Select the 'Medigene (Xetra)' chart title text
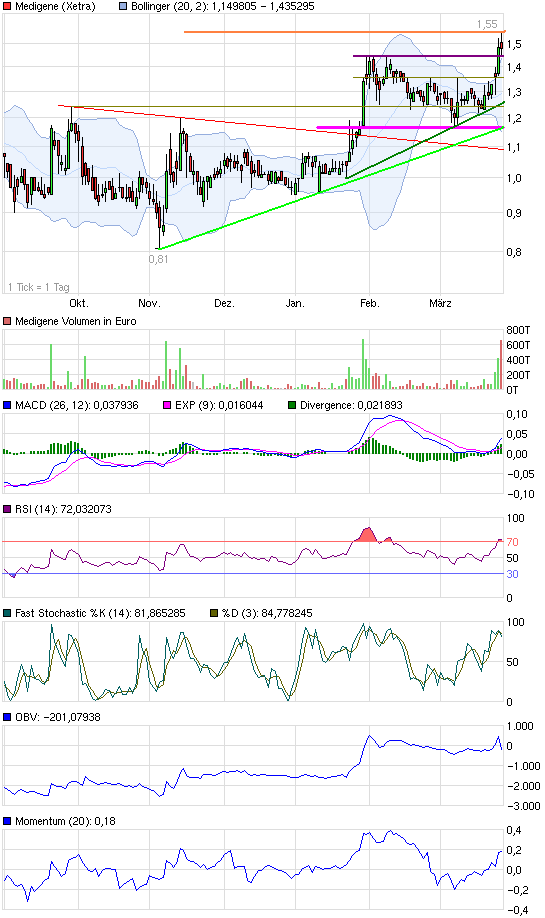 point(55,6)
